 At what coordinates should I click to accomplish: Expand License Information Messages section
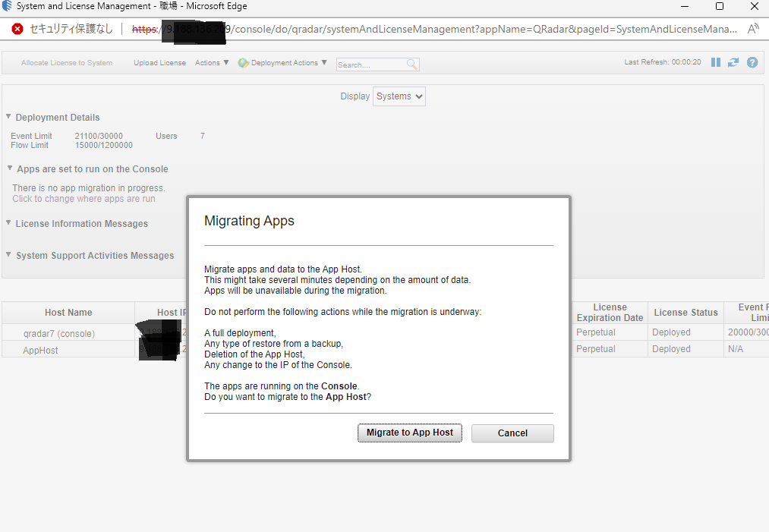point(8,222)
